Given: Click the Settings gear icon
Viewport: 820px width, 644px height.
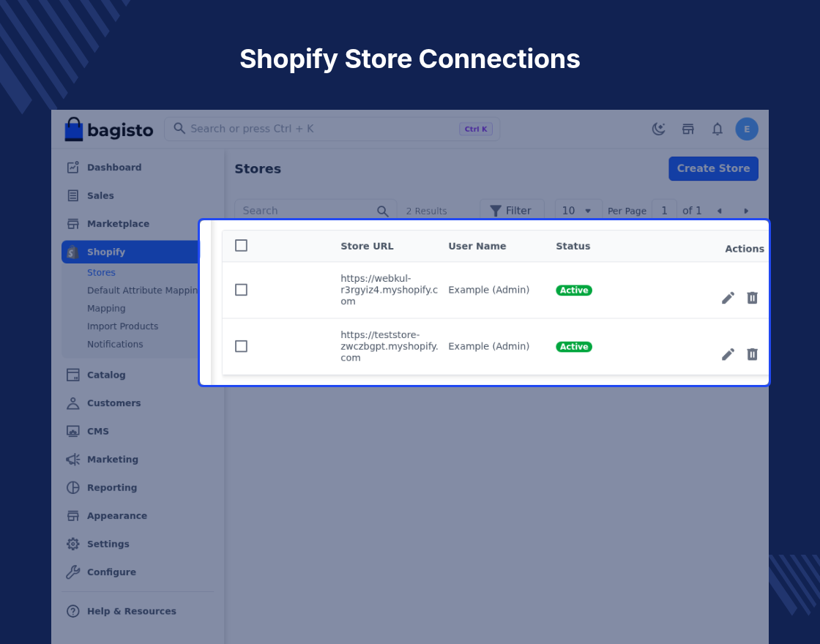Looking at the screenshot, I should pyautogui.click(x=72, y=544).
